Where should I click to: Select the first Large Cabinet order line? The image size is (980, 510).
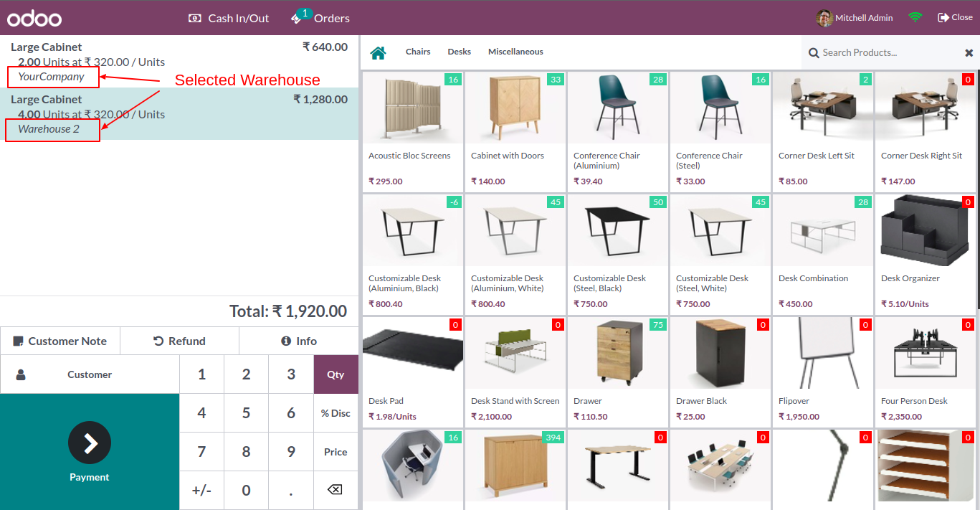[179, 62]
